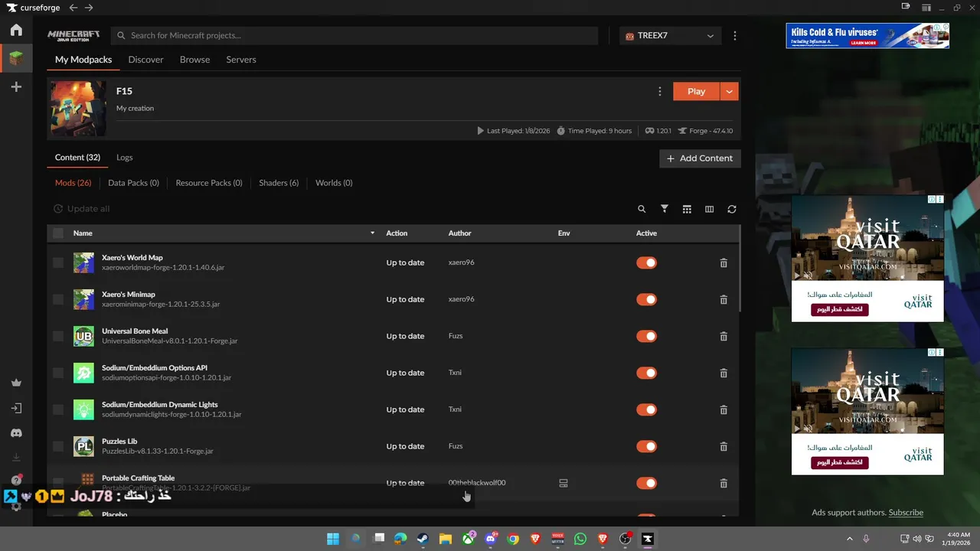Click the Author column header
Image resolution: width=980 pixels, height=551 pixels.
point(459,233)
